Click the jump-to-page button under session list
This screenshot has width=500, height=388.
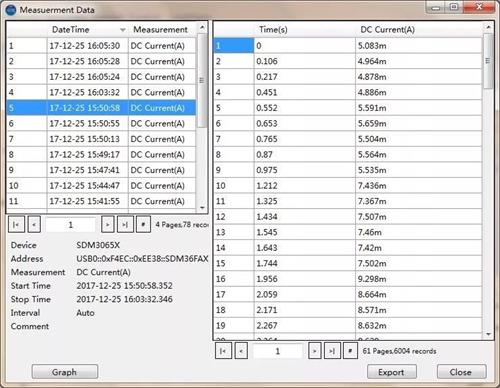143,224
